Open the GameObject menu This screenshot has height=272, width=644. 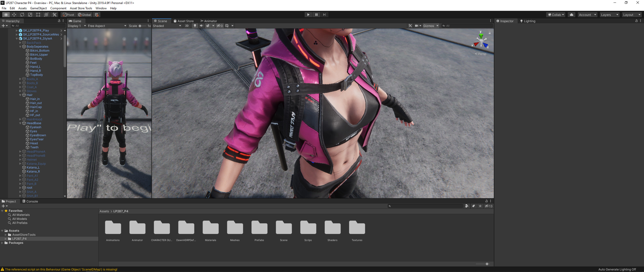point(38,8)
